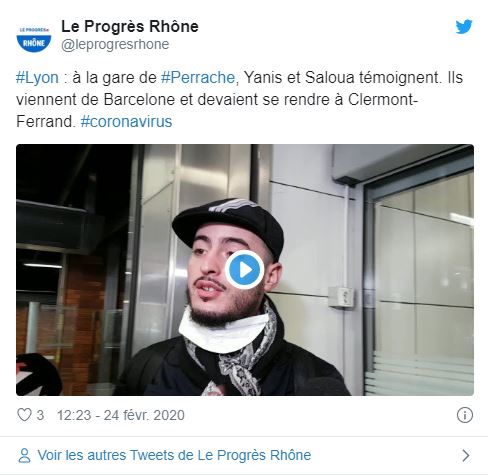Click the person icon beside Voir les autres
This screenshot has height=475, width=488.
pyautogui.click(x=24, y=455)
